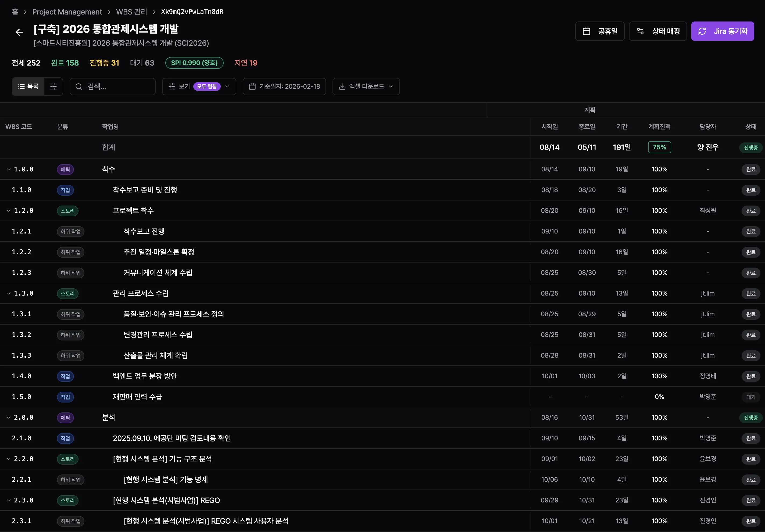Click the 75% plan progress indicator
This screenshot has width=765, height=532.
[659, 147]
